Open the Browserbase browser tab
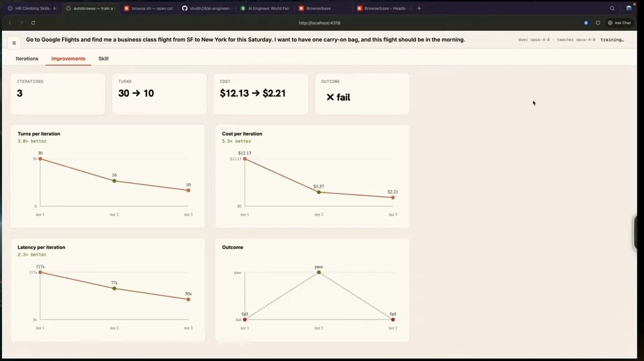 (323, 8)
